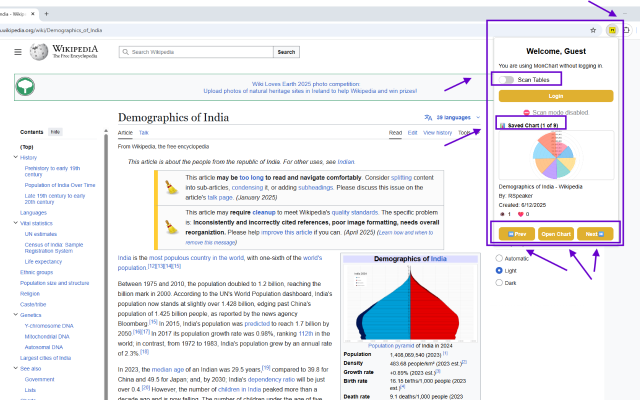Click the heart likes icon on saved chart

(x=520, y=214)
